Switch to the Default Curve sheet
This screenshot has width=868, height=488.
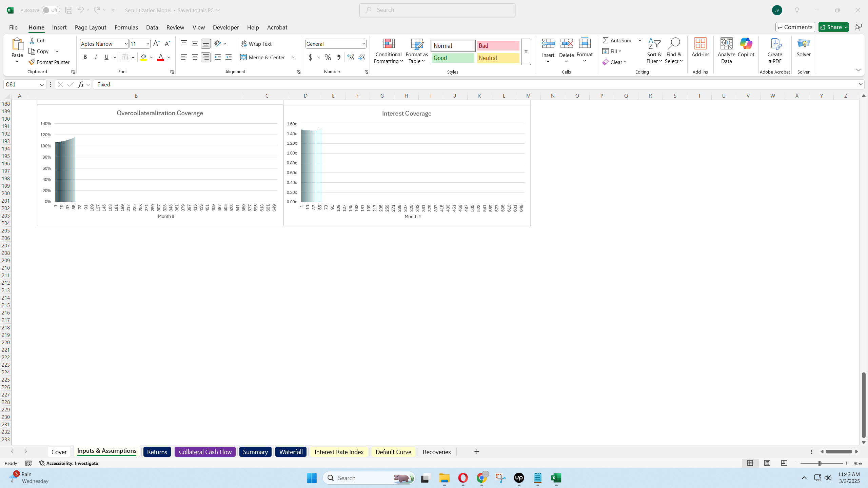point(393,452)
